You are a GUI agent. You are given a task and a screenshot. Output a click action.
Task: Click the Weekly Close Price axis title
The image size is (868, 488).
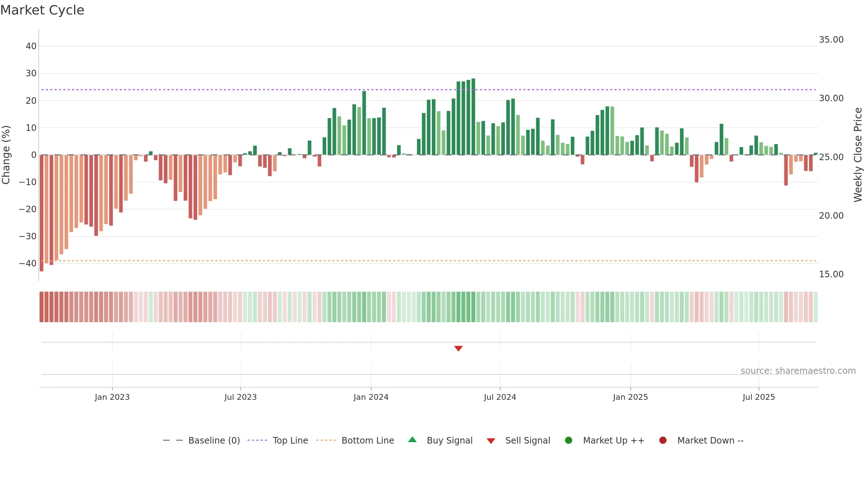tap(858, 155)
